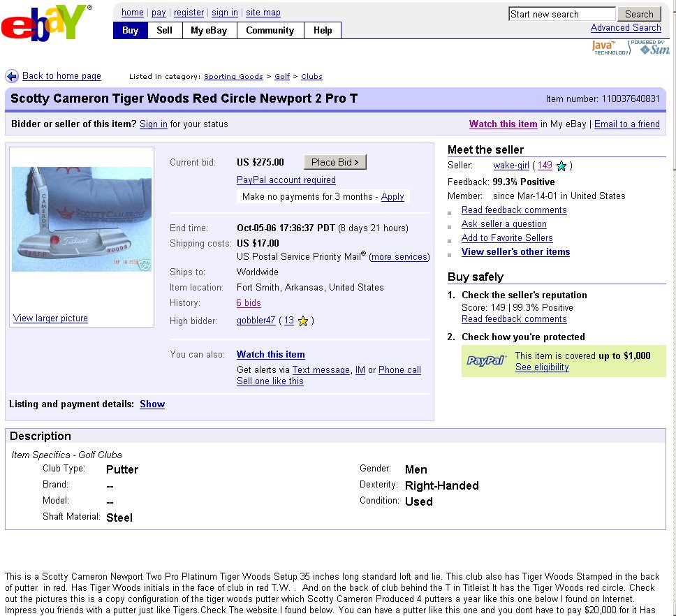676x616 pixels.
Task: Click Ask seller a question
Action: [x=504, y=223]
